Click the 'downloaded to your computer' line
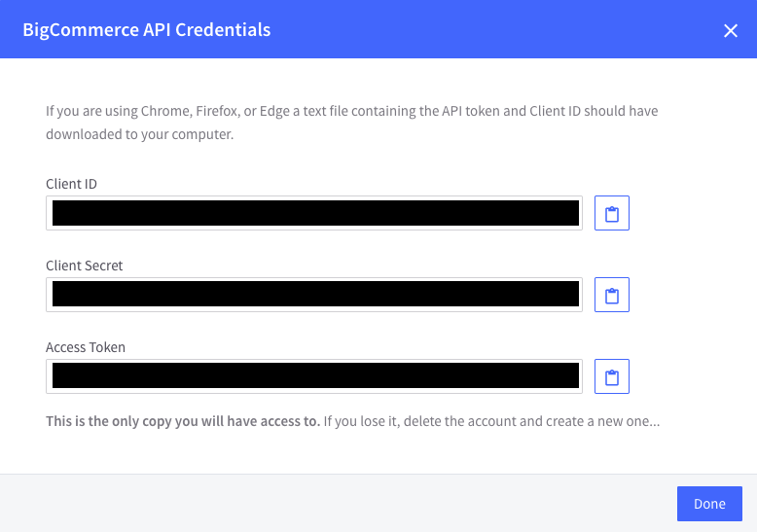 pyautogui.click(x=139, y=134)
